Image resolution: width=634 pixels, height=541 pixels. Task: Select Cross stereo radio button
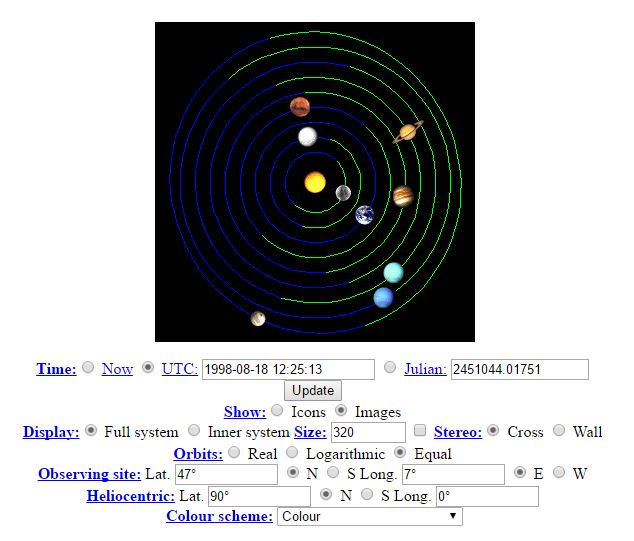(x=493, y=430)
